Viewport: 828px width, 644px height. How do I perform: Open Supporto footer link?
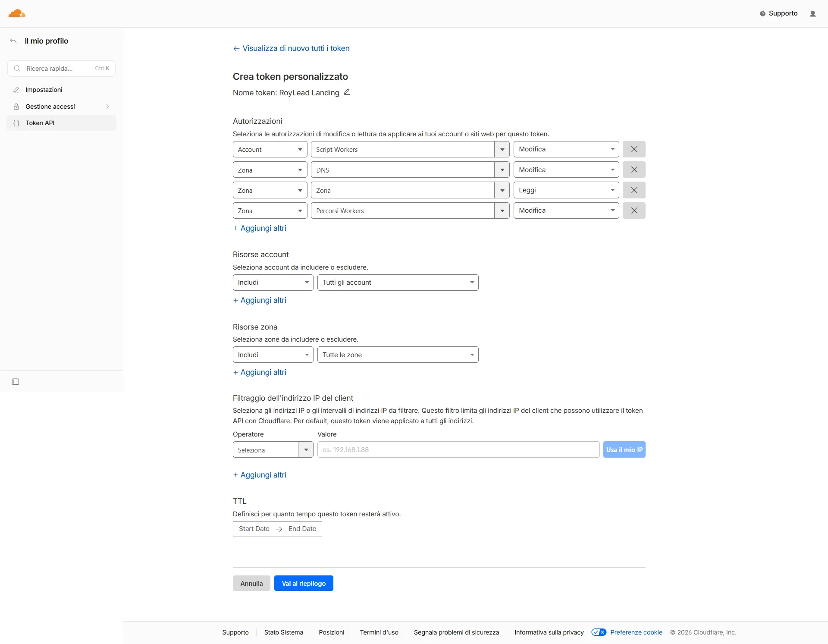[235, 632]
